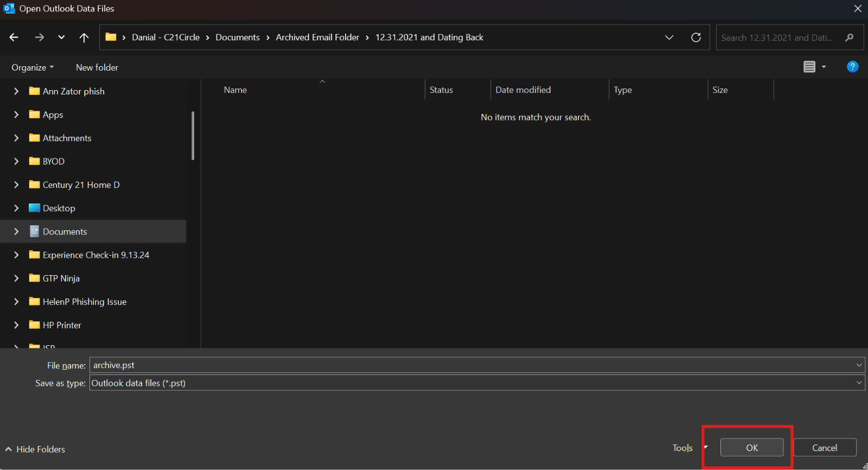Sort files by Date modified column
868x470 pixels.
click(x=522, y=90)
